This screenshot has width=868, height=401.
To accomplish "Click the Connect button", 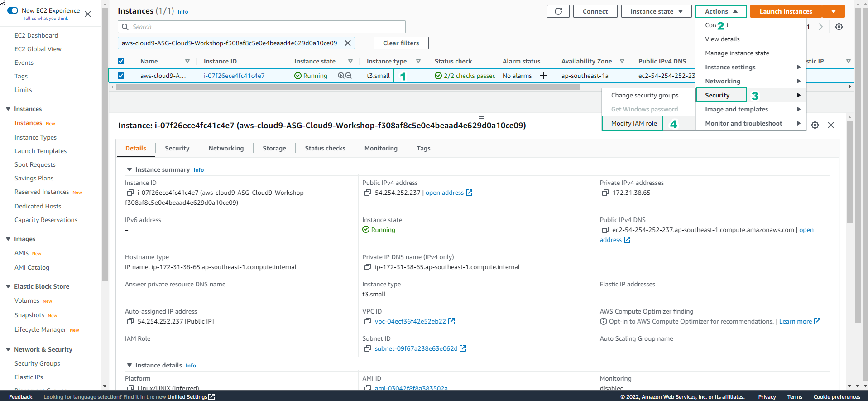I will 595,11.
